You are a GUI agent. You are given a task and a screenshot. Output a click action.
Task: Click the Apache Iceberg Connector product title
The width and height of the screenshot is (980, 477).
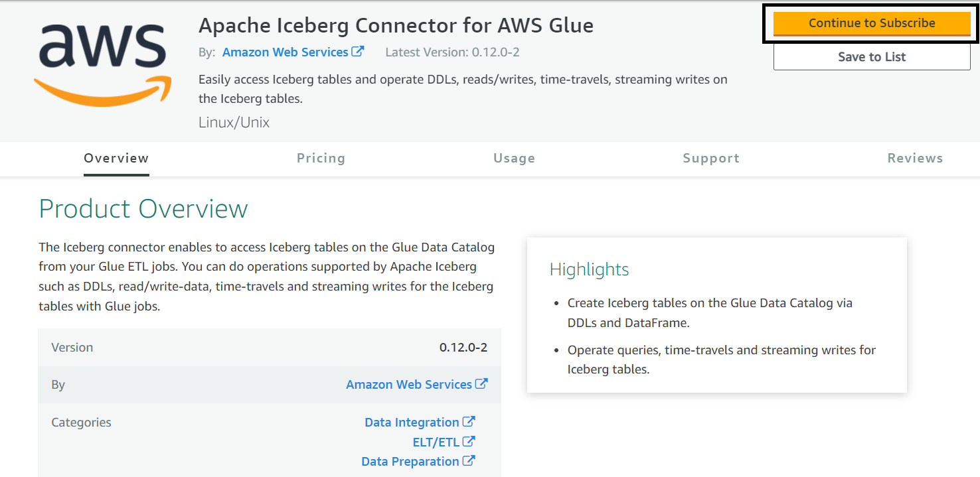396,25
